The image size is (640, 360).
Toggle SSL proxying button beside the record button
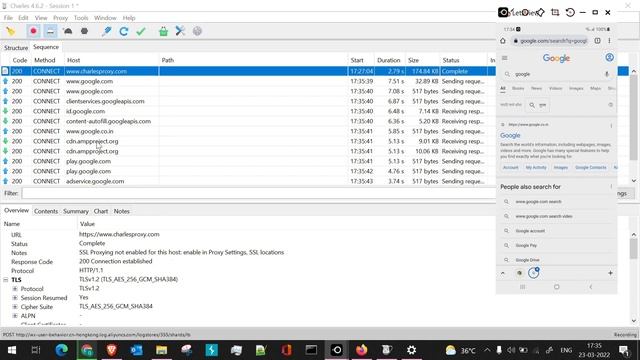click(x=50, y=31)
